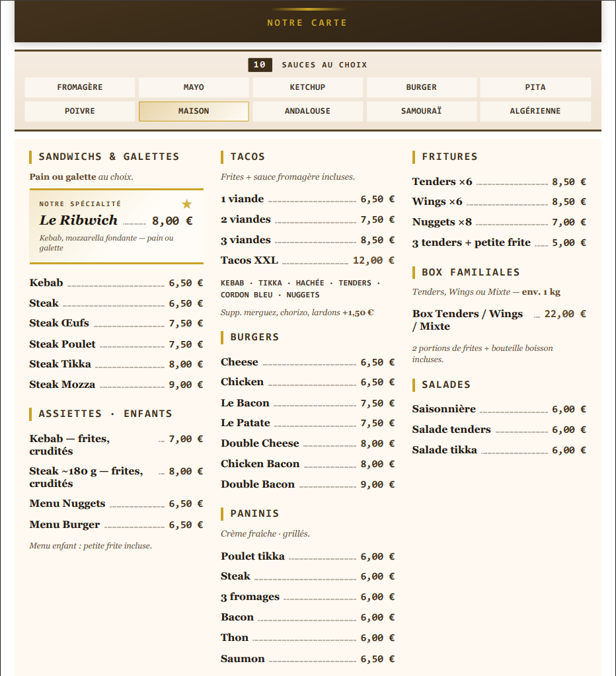Pick the 'Saumon' panini
616x676 pixels.
point(308,659)
